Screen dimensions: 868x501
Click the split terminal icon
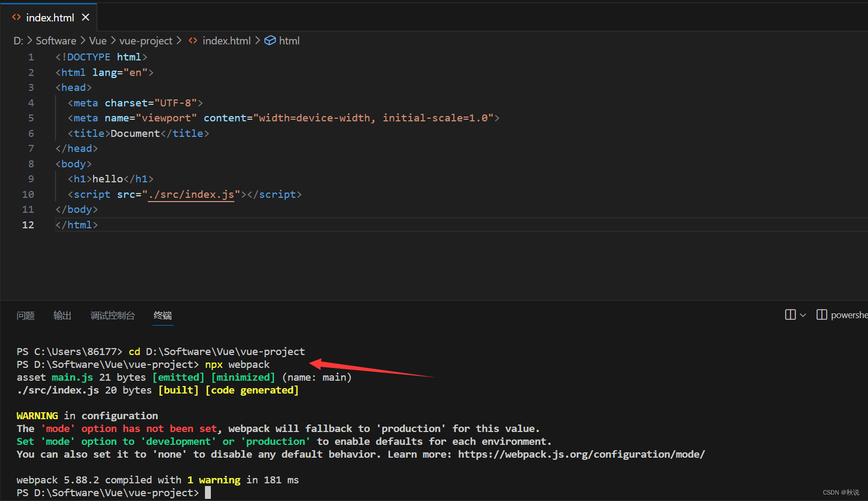(x=790, y=314)
